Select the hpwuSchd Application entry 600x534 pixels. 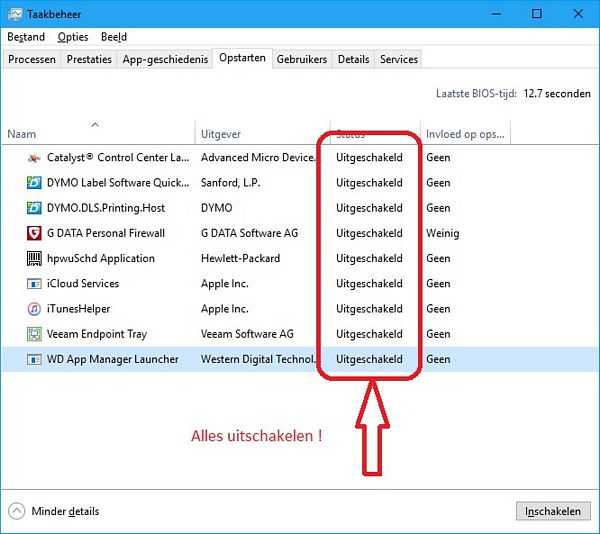point(101,259)
